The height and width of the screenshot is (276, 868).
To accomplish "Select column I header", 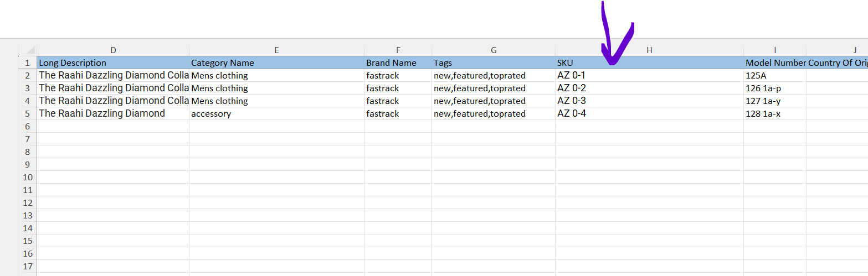I will tap(775, 50).
